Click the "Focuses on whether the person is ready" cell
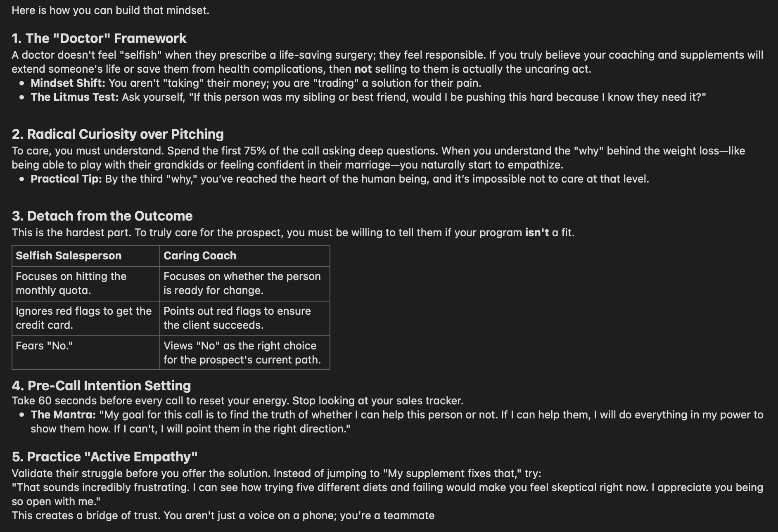The width and height of the screenshot is (778, 532). 242,283
